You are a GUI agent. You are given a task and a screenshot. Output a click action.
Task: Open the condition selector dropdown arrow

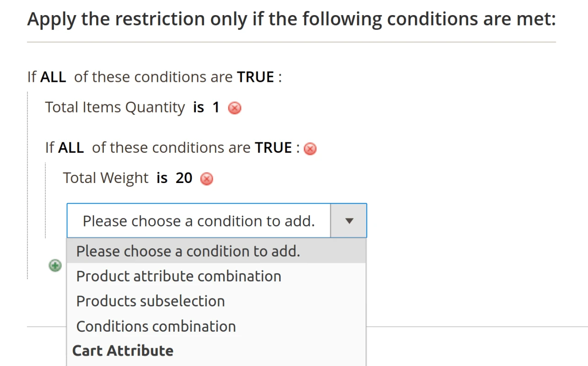(348, 221)
